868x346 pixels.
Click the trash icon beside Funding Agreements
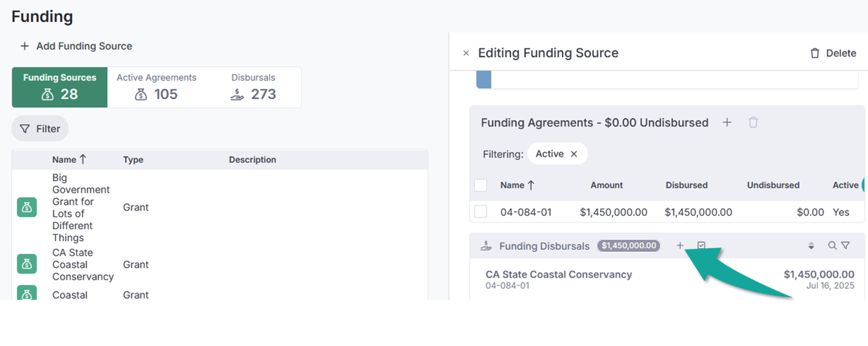(x=753, y=123)
